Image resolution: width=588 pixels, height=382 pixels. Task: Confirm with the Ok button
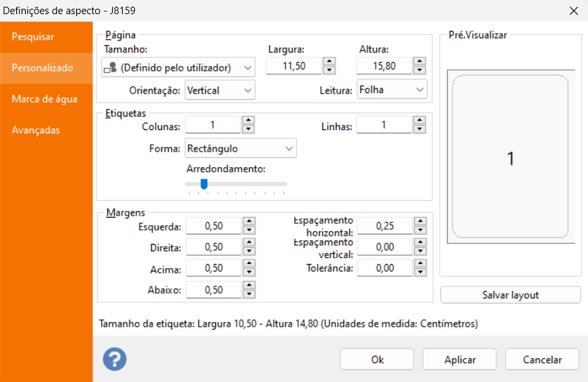point(377,360)
